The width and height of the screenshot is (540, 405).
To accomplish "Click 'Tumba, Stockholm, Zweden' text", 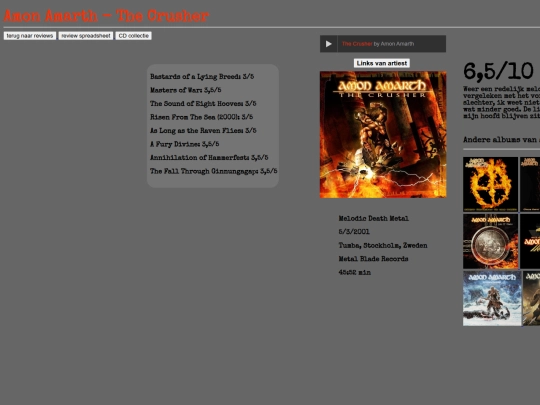I will (383, 245).
